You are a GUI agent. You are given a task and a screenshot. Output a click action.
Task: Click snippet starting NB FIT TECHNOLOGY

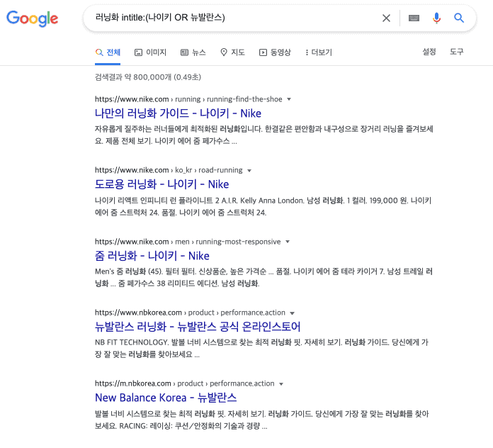tap(261, 348)
